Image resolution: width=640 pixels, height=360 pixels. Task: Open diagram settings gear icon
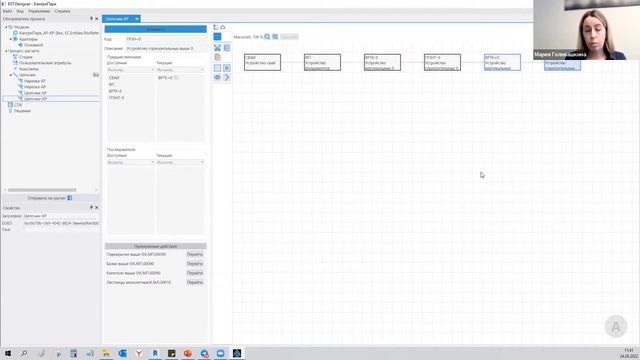coord(217,77)
